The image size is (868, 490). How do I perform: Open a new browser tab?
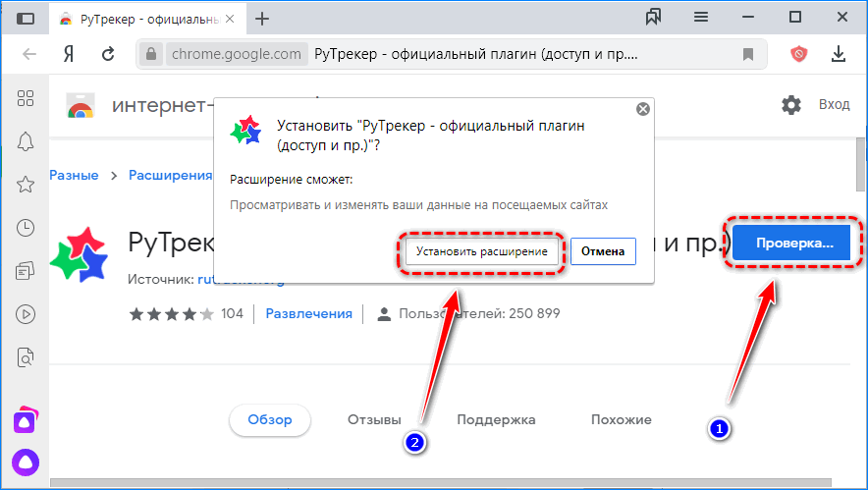click(x=262, y=19)
